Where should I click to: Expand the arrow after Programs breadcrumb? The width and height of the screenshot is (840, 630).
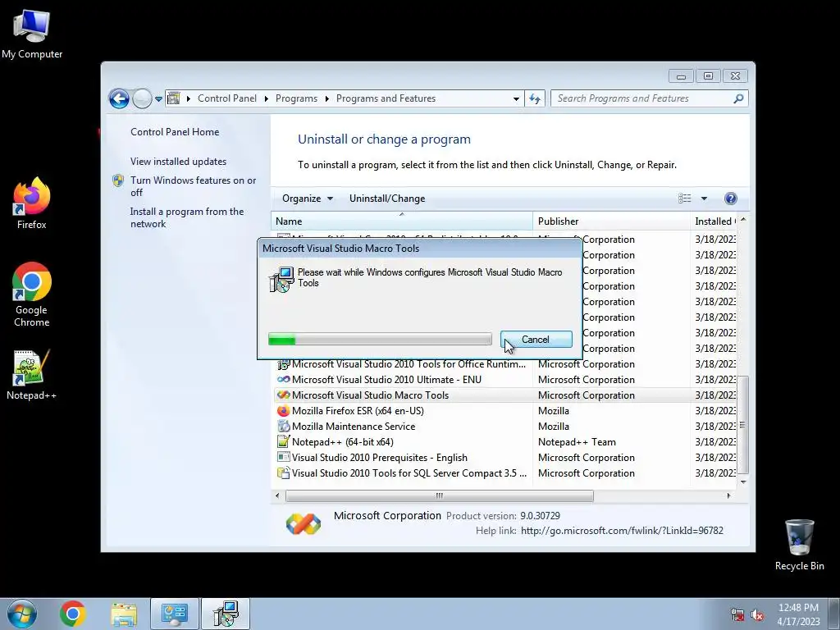pos(326,99)
